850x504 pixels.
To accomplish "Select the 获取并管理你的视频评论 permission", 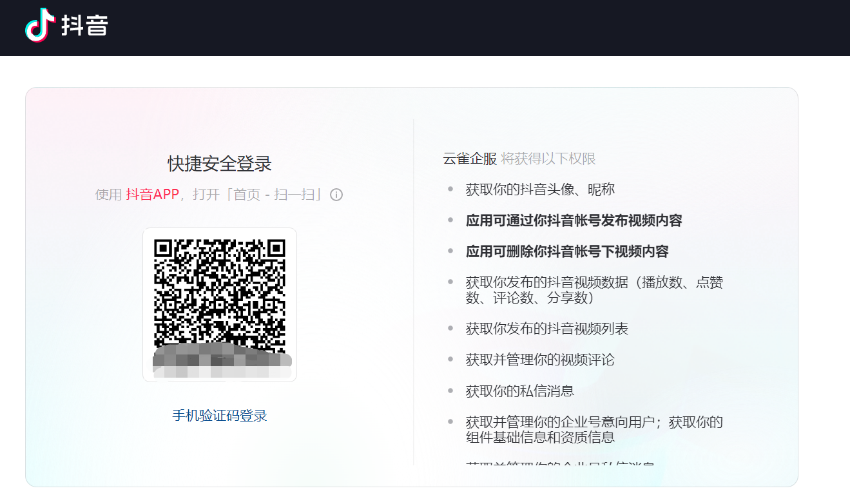I will click(540, 360).
